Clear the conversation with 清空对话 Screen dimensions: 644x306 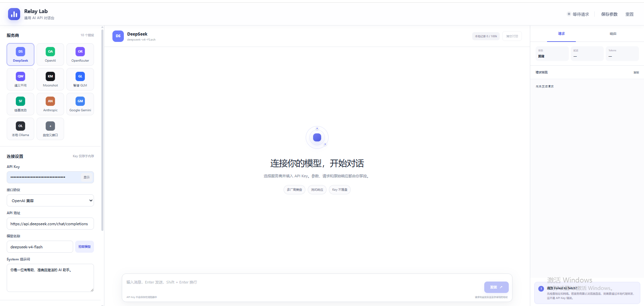pyautogui.click(x=512, y=36)
